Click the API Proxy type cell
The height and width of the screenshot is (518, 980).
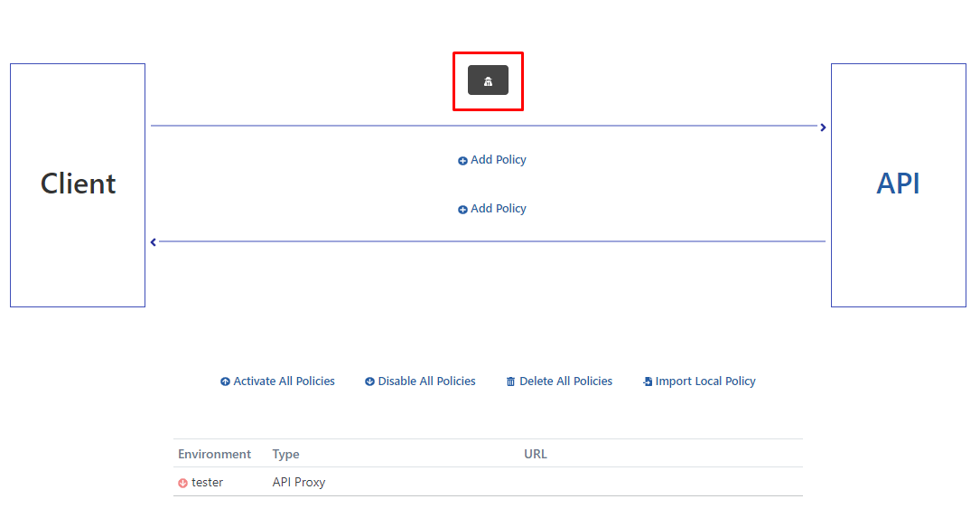(298, 483)
